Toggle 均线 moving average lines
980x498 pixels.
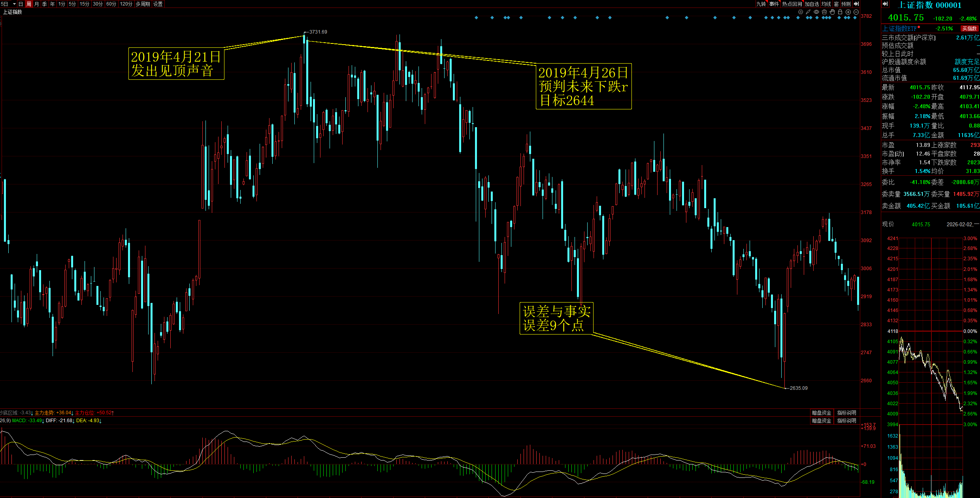click(826, 4)
